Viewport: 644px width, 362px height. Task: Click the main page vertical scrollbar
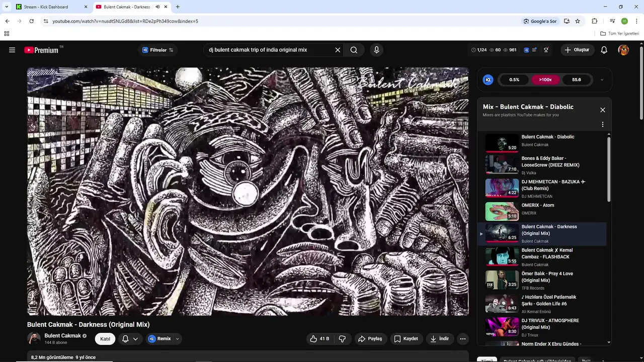pyautogui.click(x=641, y=83)
